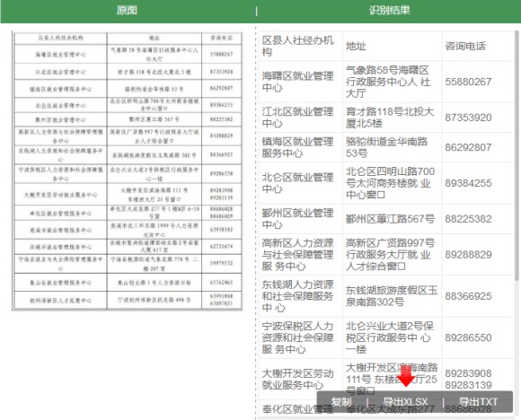The height and width of the screenshot is (420, 521).
Task: Select address 东钱湖旅游度假区玉泉南路302号
Action: [391, 296]
